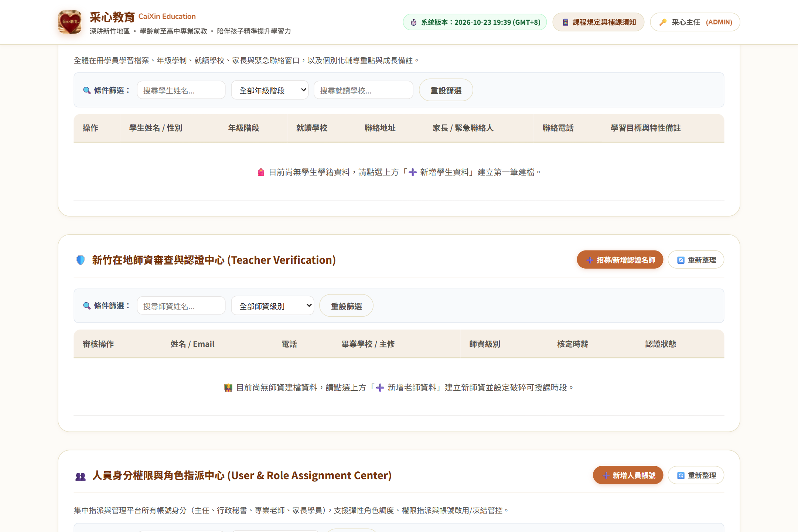This screenshot has height=532, width=798.
Task: Click the 審核操作 column header
Action: 98,344
